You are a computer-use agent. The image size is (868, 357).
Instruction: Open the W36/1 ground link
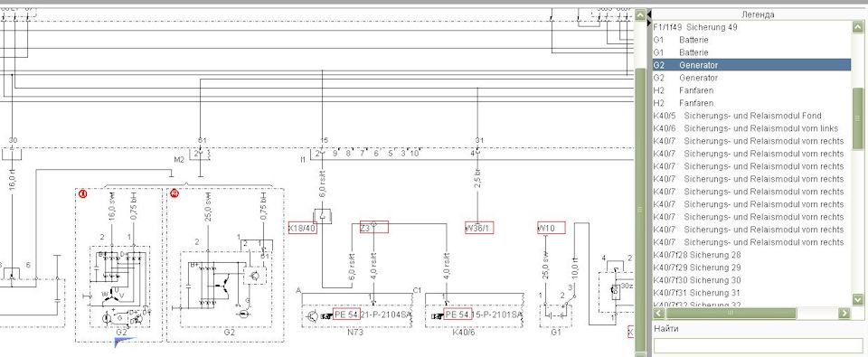tap(479, 228)
